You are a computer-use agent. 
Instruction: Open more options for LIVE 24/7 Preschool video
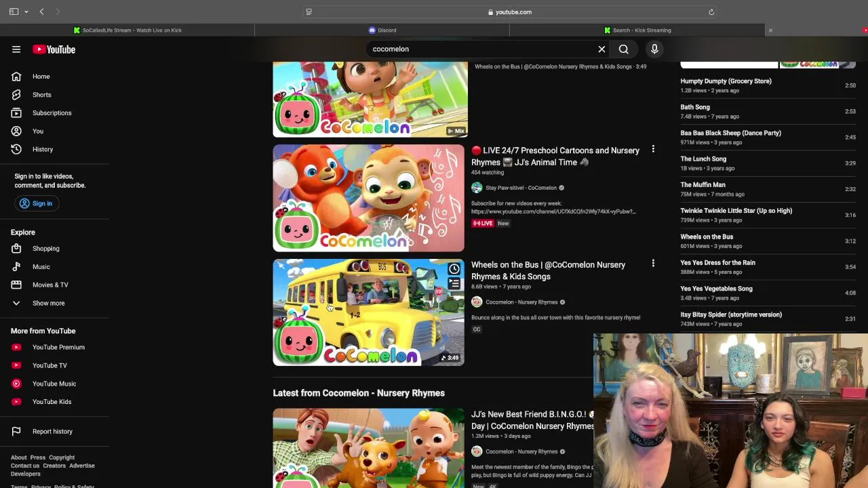pyautogui.click(x=653, y=149)
